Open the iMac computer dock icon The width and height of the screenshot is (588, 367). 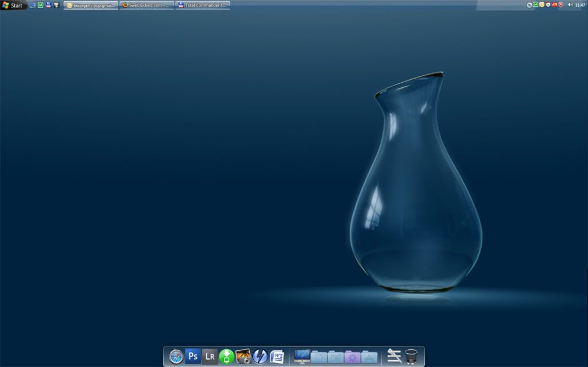pyautogui.click(x=302, y=356)
